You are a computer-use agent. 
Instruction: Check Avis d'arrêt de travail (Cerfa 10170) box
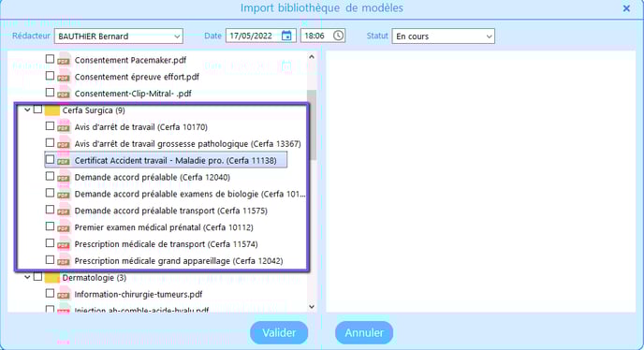point(50,125)
